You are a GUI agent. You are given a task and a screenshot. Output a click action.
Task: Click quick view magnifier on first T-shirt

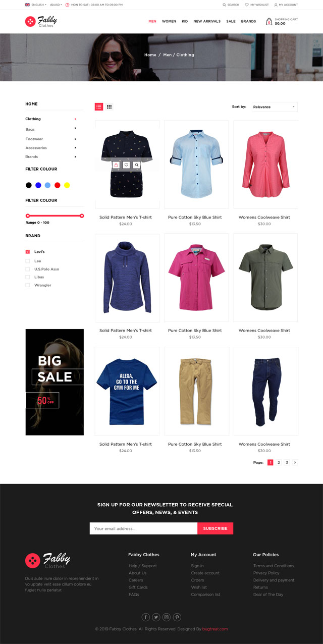coord(137,165)
